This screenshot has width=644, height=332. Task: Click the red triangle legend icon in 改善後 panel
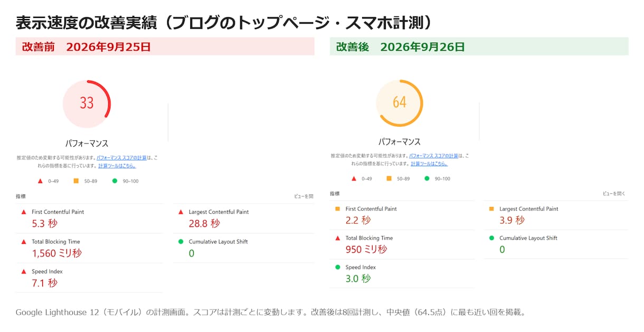354,178
